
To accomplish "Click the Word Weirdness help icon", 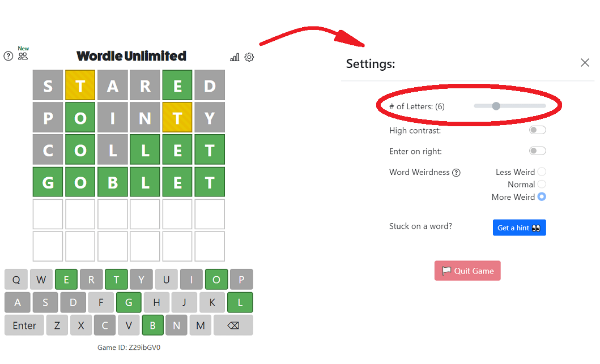I will [456, 173].
